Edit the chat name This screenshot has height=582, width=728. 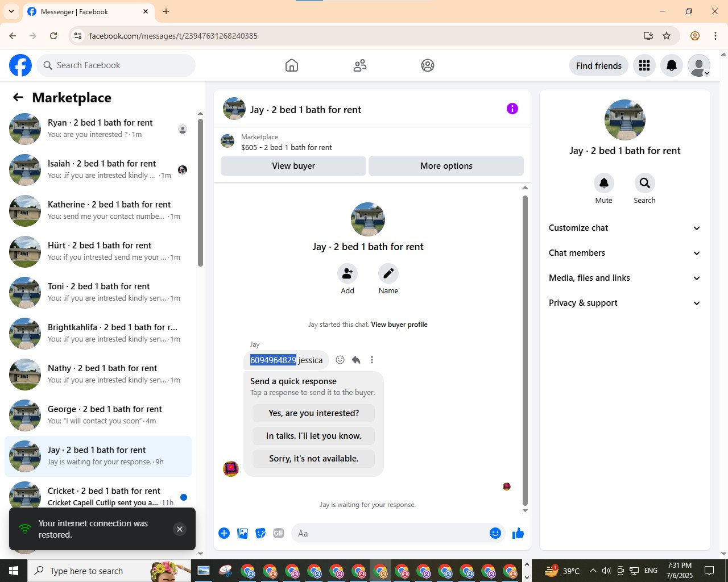(388, 273)
